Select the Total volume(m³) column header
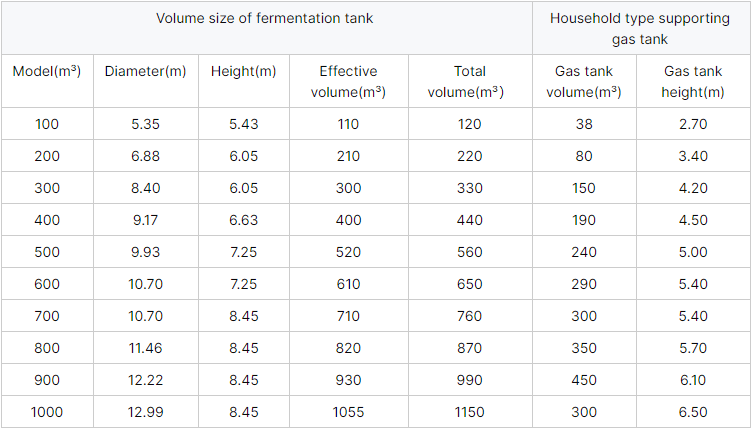752x429 pixels. pyautogui.click(x=469, y=82)
